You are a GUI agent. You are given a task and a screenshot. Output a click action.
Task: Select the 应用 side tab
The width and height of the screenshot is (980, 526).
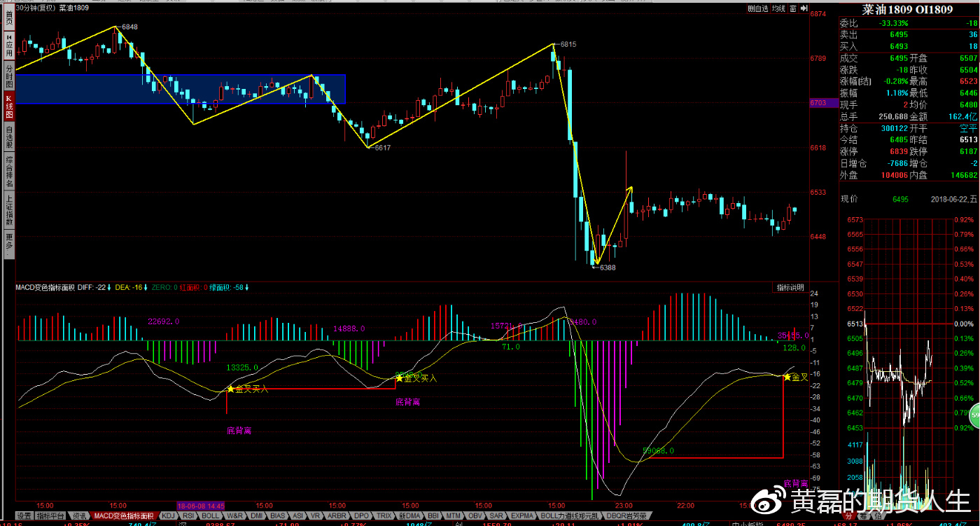[x=9, y=47]
